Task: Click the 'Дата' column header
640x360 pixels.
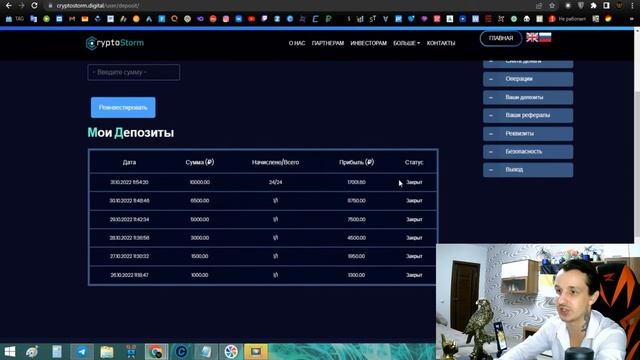Action: [x=129, y=162]
